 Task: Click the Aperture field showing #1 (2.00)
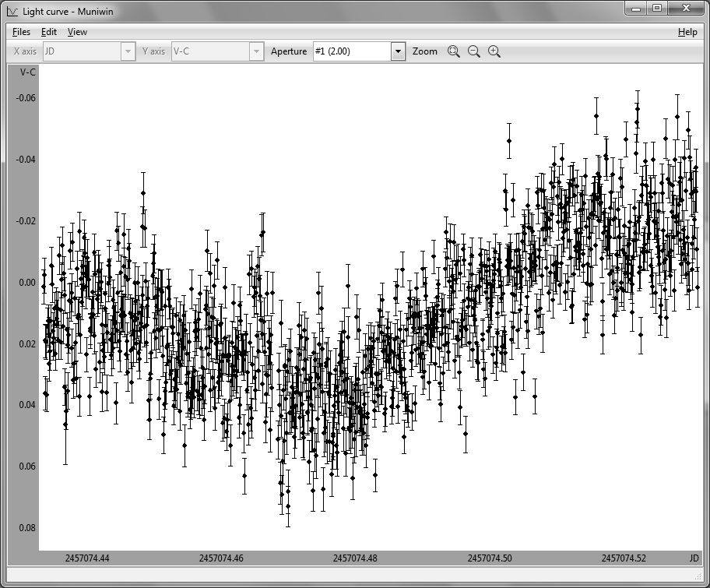[351, 51]
